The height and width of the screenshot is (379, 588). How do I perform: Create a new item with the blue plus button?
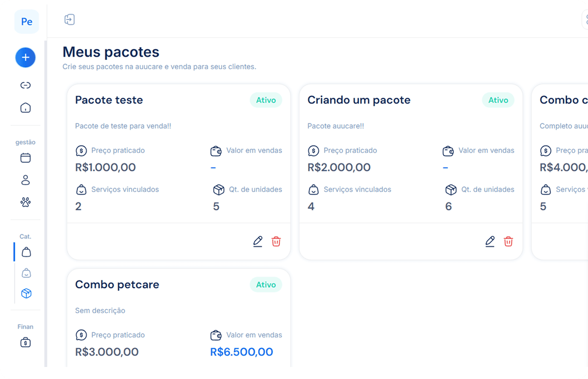coord(25,57)
